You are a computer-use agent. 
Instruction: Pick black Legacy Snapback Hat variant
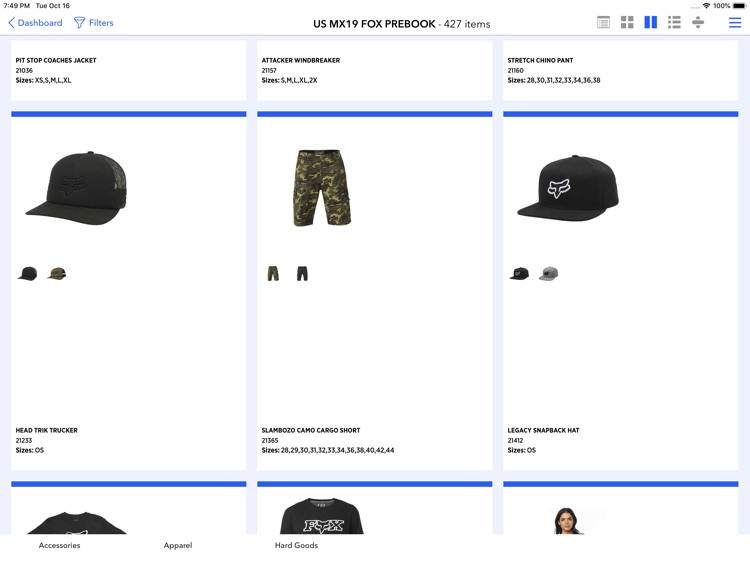coord(519,274)
